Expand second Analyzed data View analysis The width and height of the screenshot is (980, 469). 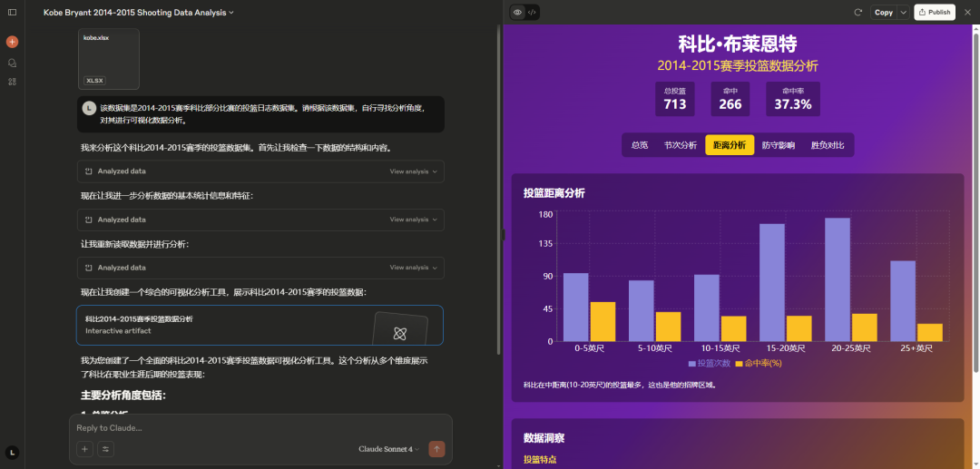tap(413, 220)
